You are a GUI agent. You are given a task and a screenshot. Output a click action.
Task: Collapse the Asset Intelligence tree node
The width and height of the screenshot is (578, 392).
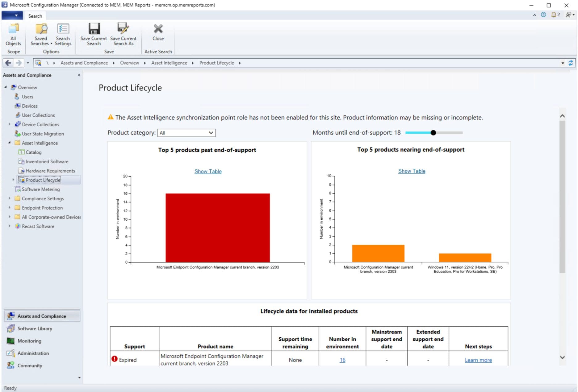coord(9,143)
